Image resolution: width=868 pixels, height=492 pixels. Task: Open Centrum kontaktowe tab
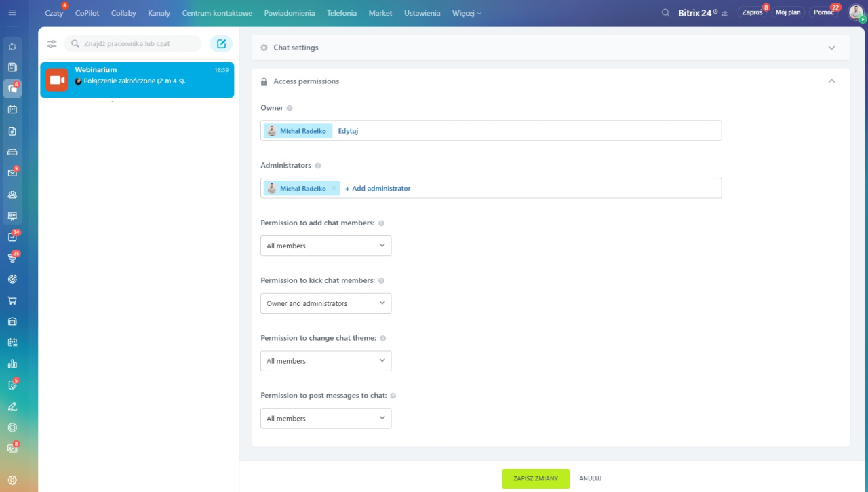(x=217, y=13)
